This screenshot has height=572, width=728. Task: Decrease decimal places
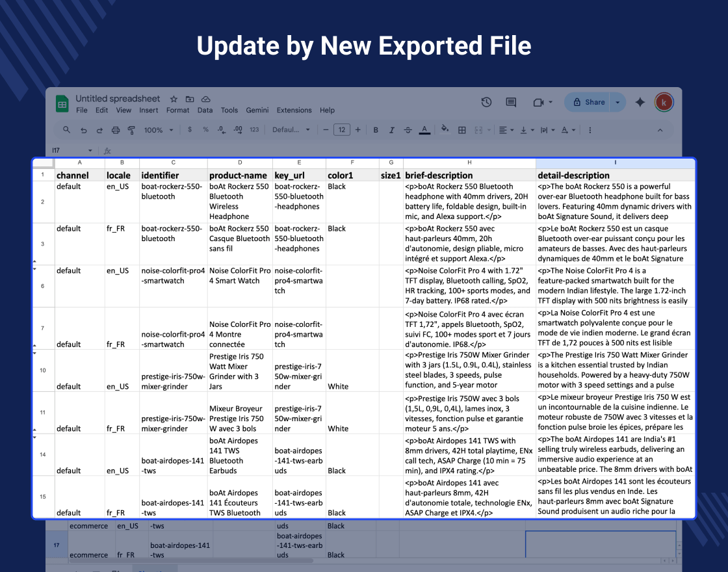pyautogui.click(x=222, y=130)
